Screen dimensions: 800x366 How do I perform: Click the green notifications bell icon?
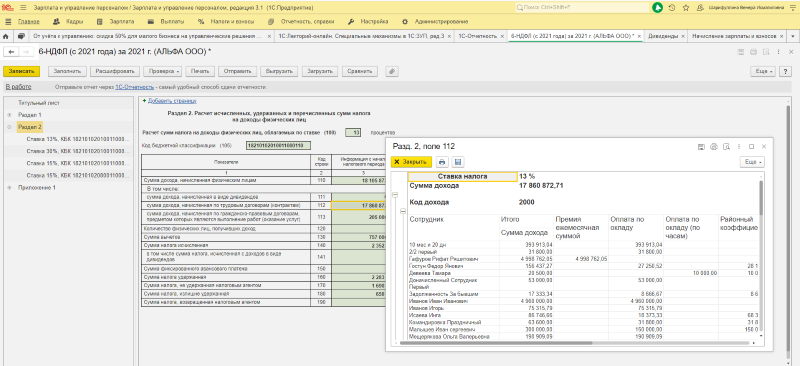point(658,8)
